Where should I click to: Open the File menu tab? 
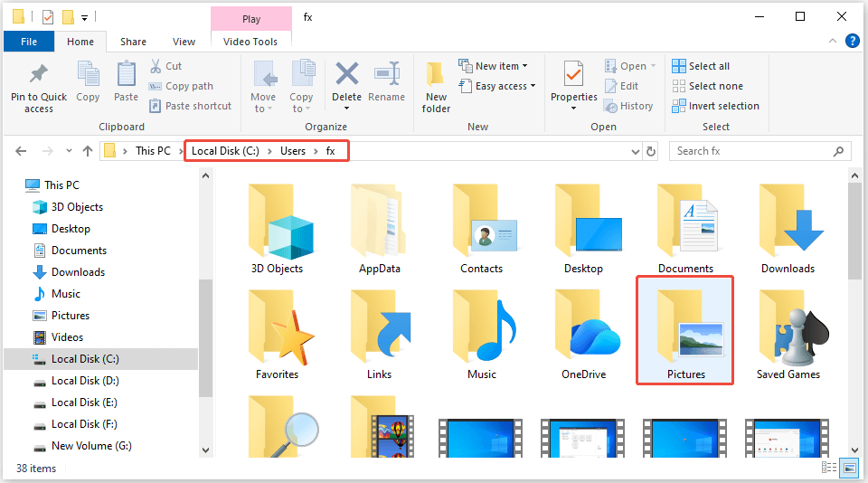29,42
